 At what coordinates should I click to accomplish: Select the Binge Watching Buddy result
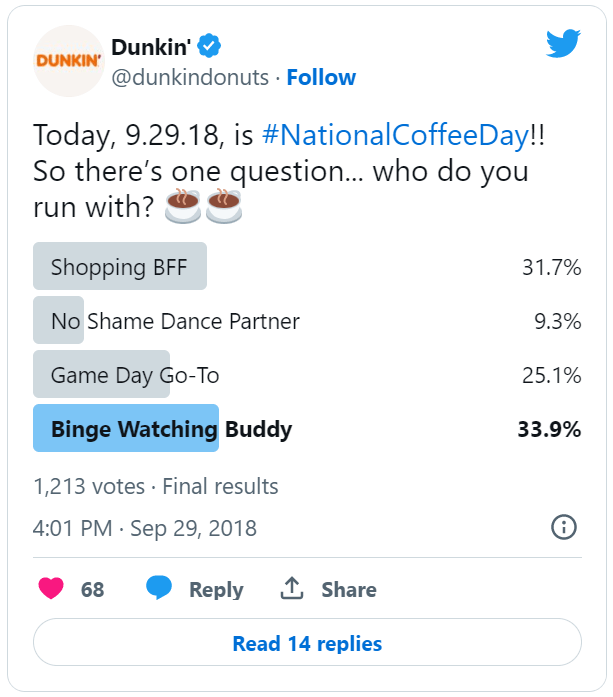pyautogui.click(x=171, y=430)
